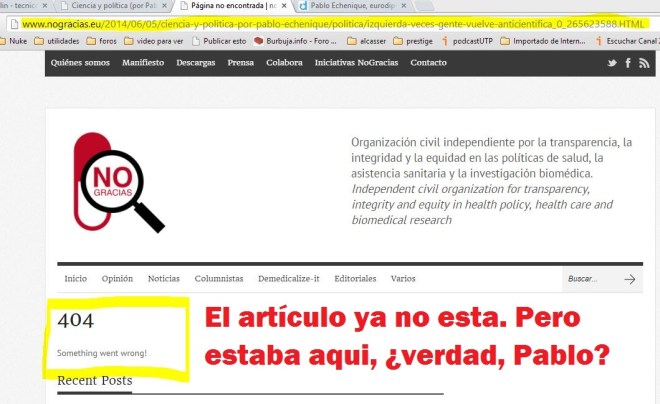The image size is (660, 404).
Task: Click the search arrow submit icon
Action: click(x=629, y=280)
